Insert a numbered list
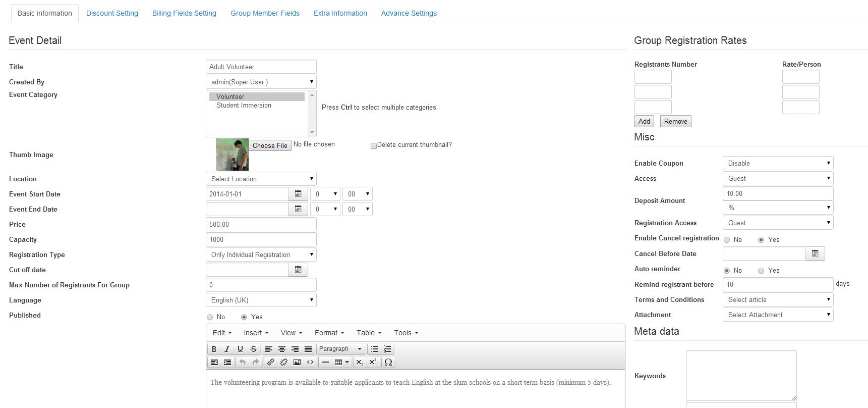Image resolution: width=868 pixels, height=408 pixels. pos(387,349)
